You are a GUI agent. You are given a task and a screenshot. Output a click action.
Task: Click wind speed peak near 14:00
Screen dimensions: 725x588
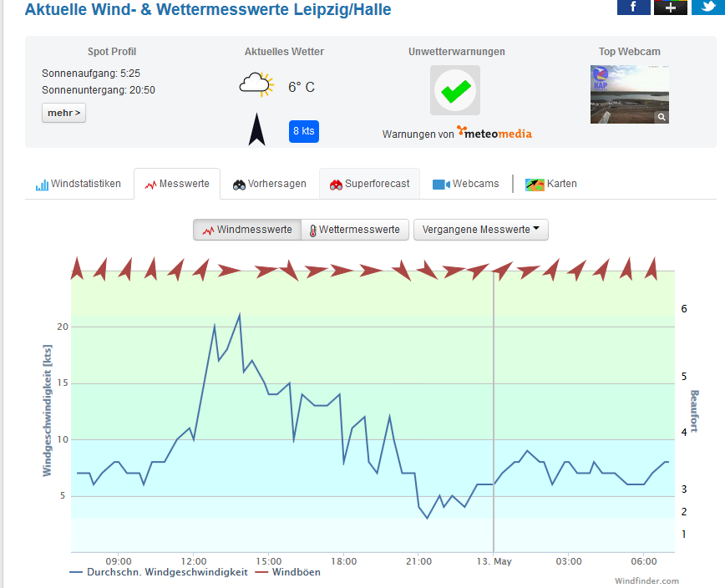pyautogui.click(x=239, y=315)
